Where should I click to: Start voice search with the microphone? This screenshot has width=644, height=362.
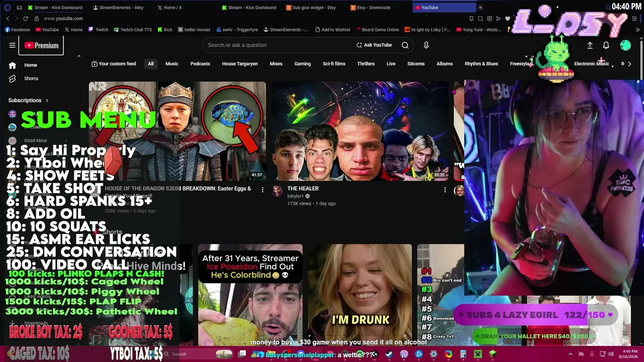pos(426,45)
